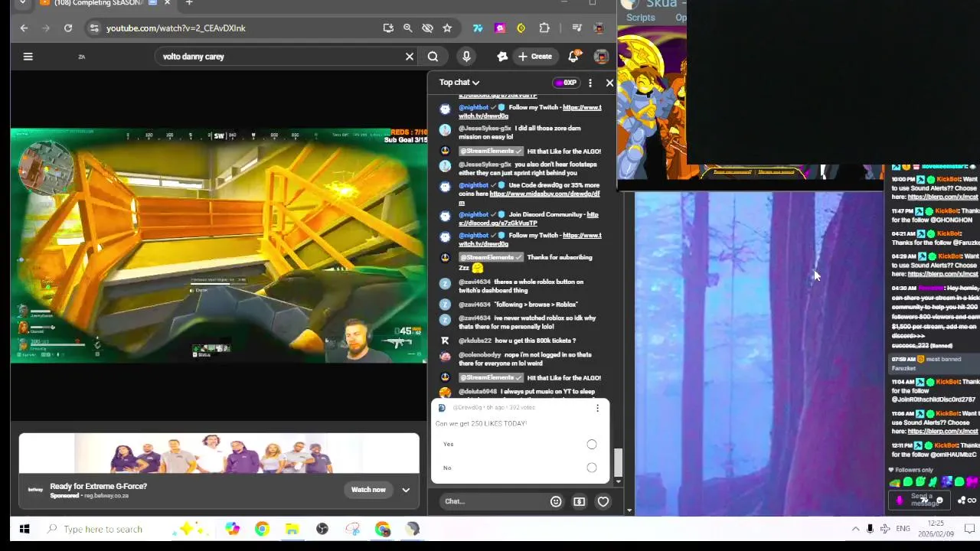Open the Windows Start menu
This screenshot has width=980, height=551.
[24, 530]
